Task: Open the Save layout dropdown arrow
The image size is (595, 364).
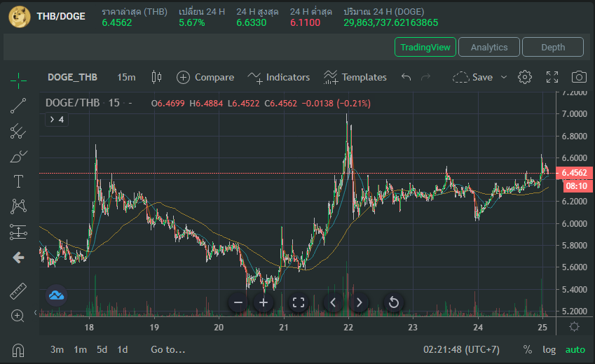Action: coord(503,77)
